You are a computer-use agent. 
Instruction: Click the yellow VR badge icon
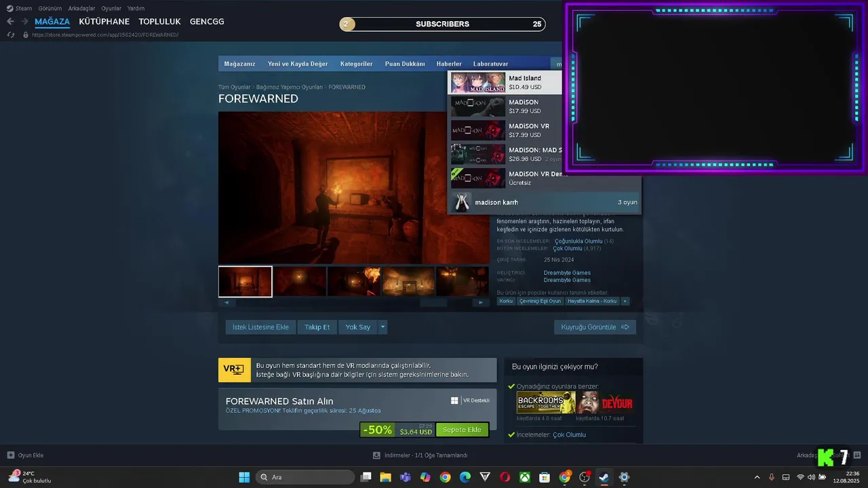coord(234,369)
